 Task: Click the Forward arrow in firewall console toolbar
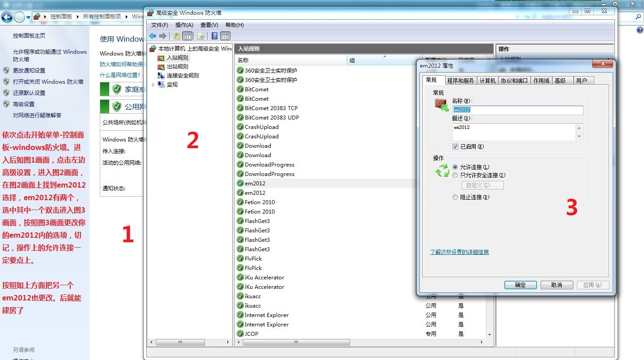click(x=163, y=36)
